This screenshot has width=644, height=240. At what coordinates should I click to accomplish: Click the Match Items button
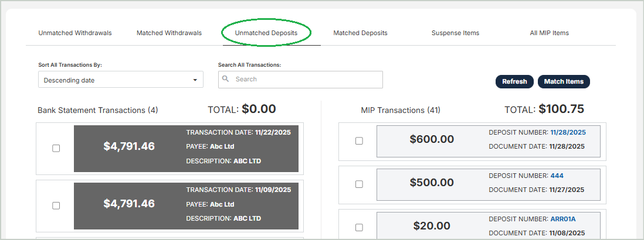pyautogui.click(x=564, y=81)
